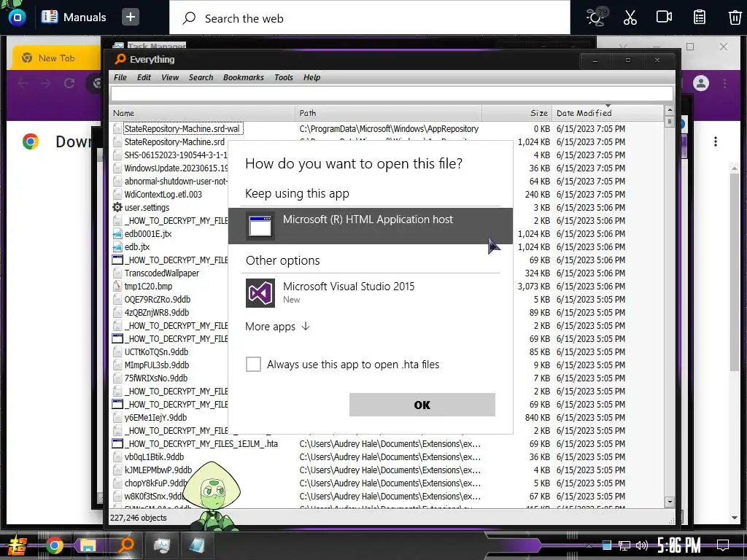Viewport: 747px width, 560px height.
Task: Open Chrome three-dot menu in toolbar
Action: pyautogui.click(x=724, y=83)
